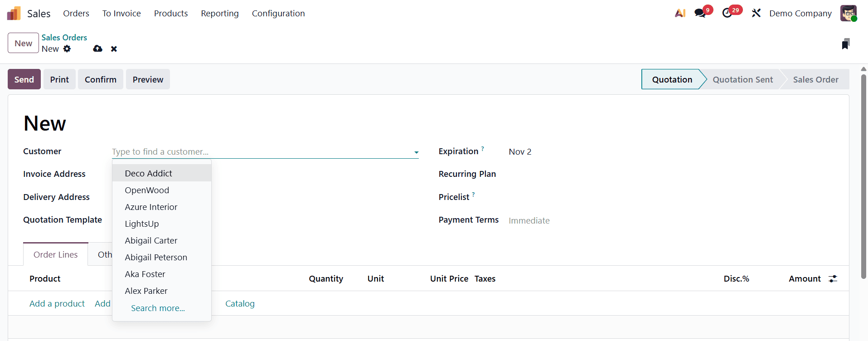Click the Sales app logo icon
This screenshot has width=868, height=341.
click(14, 14)
